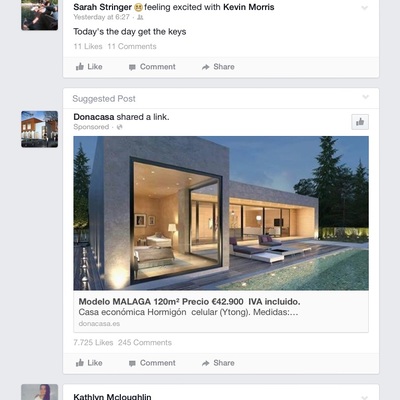Open options chevron on Kathlyn Mcloughlin's post
This screenshot has height=400, width=400.
365,397
